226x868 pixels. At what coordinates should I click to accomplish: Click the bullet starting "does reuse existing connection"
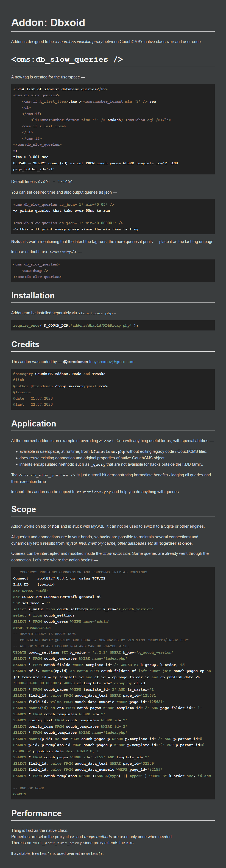pos(93,458)
